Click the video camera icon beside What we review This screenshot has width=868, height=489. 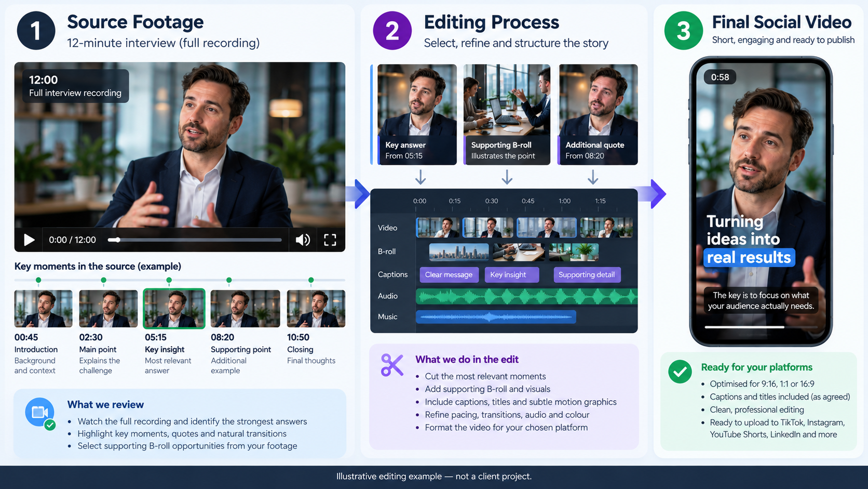click(x=40, y=413)
